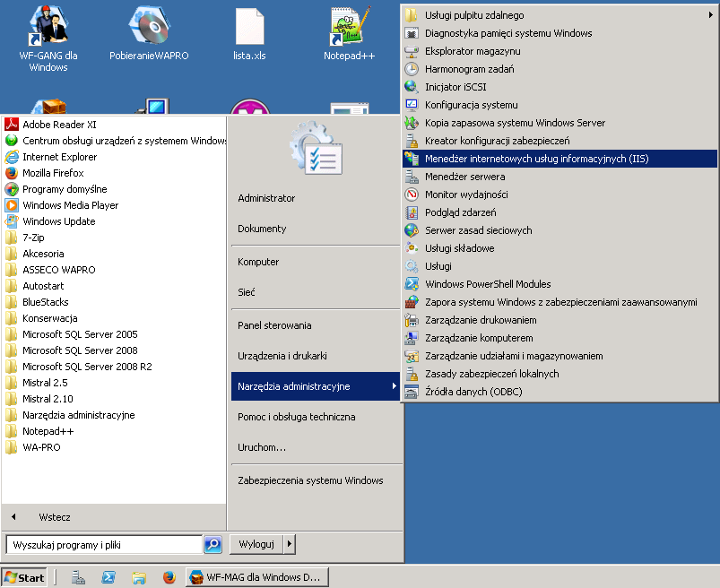The width and height of the screenshot is (720, 588).
Task: Click the Źródła danych (ODBC) icon
Action: [x=412, y=392]
